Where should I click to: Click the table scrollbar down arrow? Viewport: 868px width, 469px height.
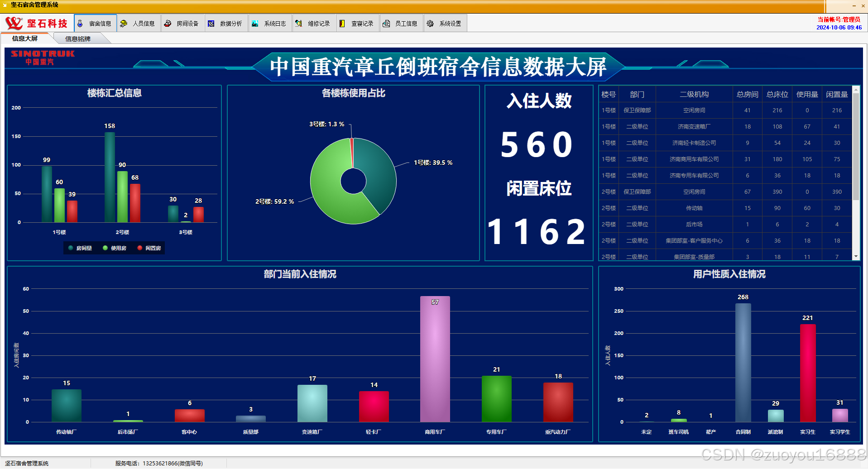[856, 256]
